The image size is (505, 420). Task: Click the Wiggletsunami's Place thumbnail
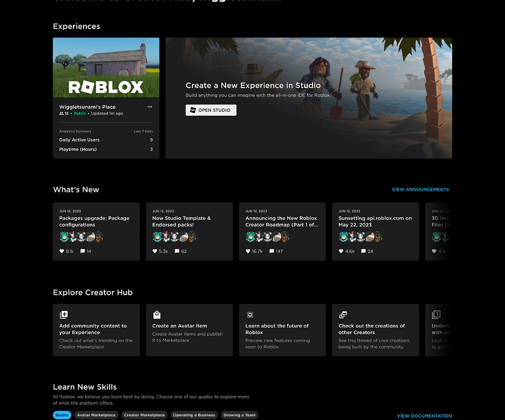tap(105, 67)
